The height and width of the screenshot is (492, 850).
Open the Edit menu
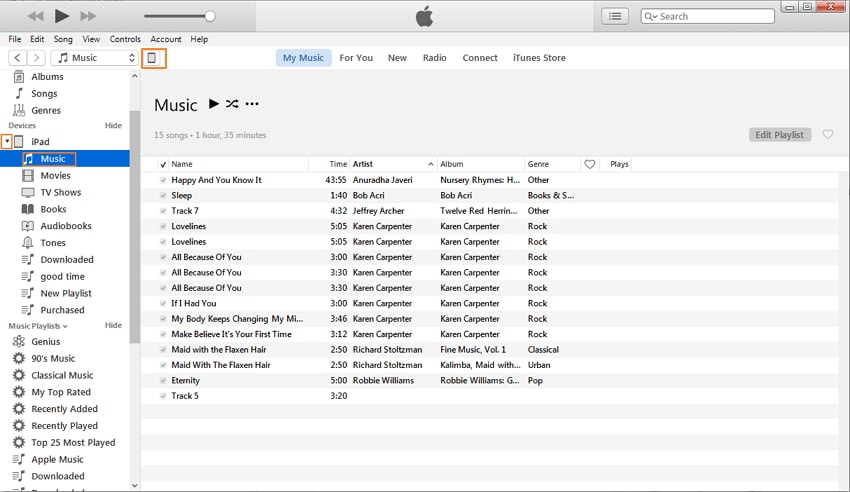pos(37,39)
